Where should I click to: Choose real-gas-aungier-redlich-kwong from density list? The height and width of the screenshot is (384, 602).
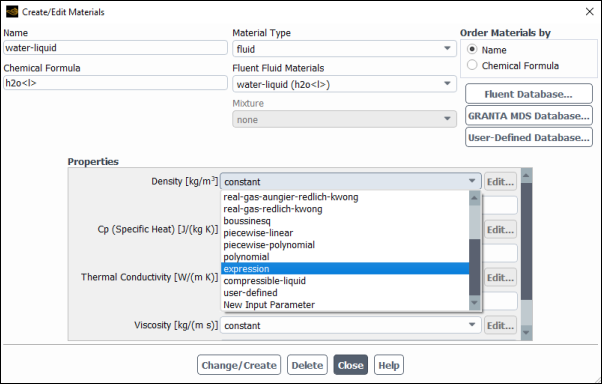pos(345,197)
